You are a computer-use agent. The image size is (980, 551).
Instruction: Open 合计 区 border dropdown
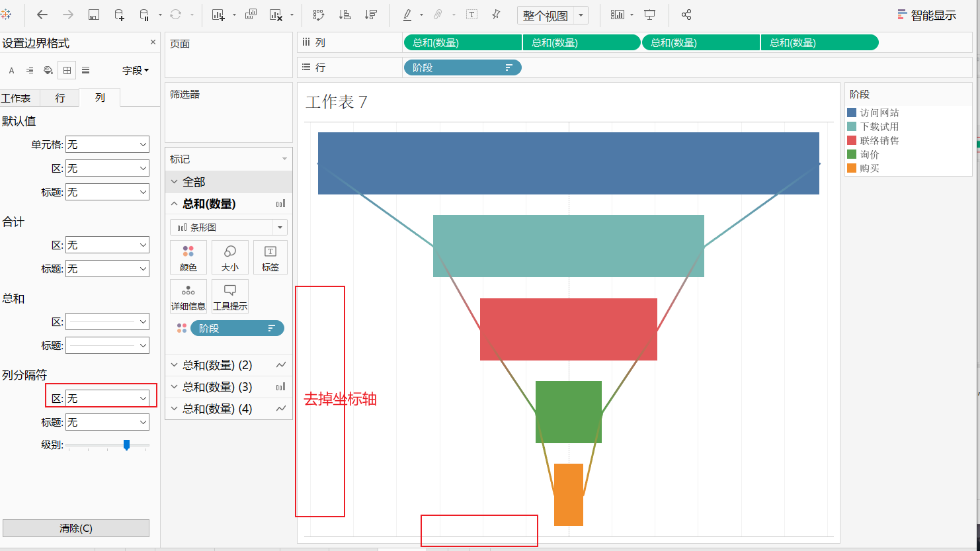[x=107, y=245]
